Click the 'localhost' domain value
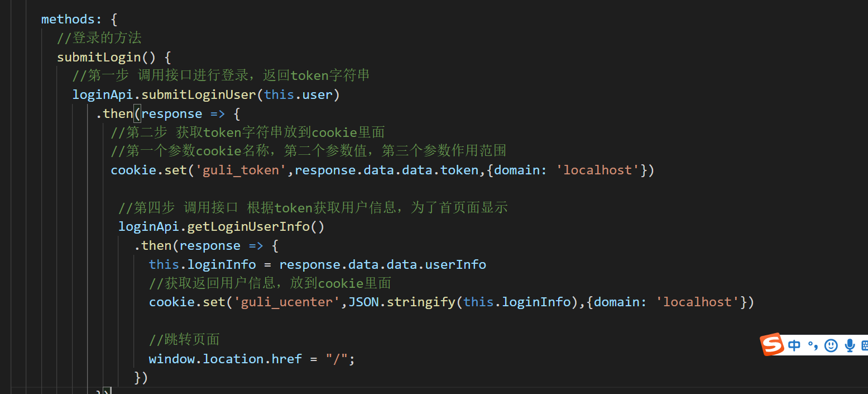The image size is (868, 394). [x=597, y=169]
